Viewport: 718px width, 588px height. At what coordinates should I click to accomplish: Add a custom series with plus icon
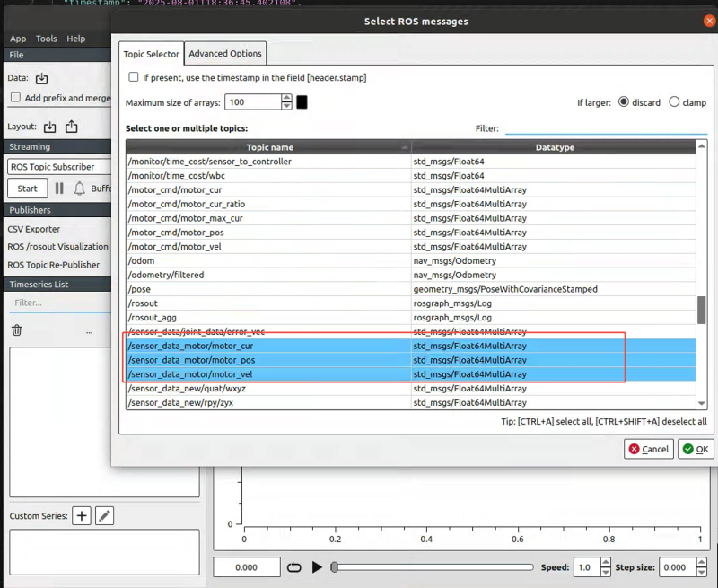click(x=82, y=515)
